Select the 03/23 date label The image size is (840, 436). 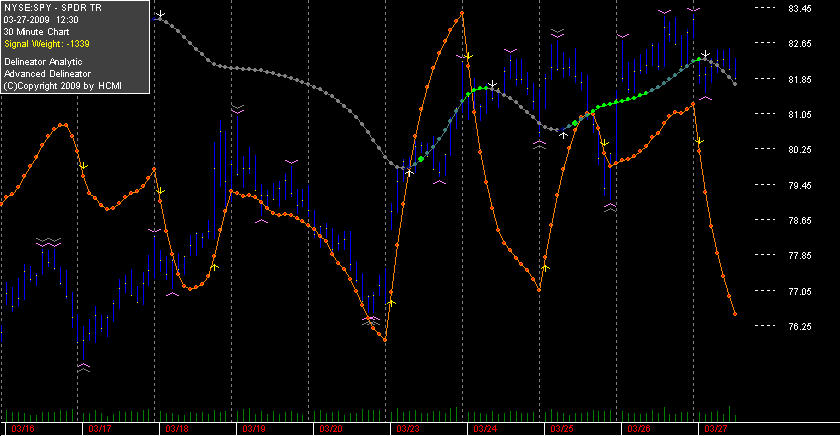[408, 429]
